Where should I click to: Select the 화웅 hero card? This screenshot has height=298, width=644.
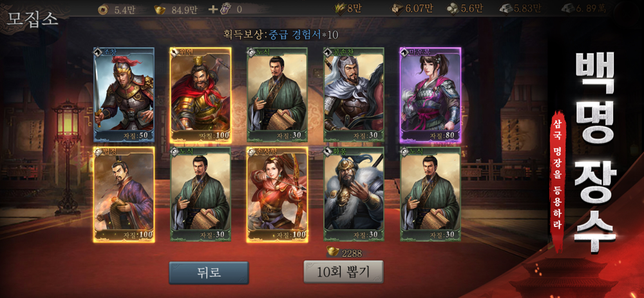click(354, 194)
